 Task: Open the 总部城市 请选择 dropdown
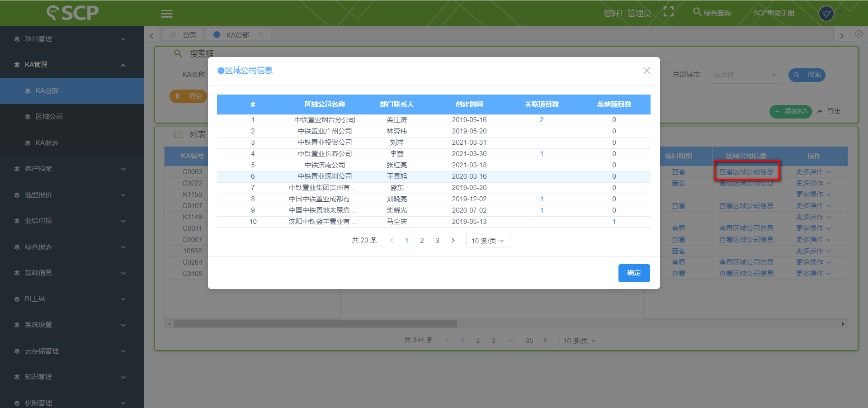[x=745, y=75]
